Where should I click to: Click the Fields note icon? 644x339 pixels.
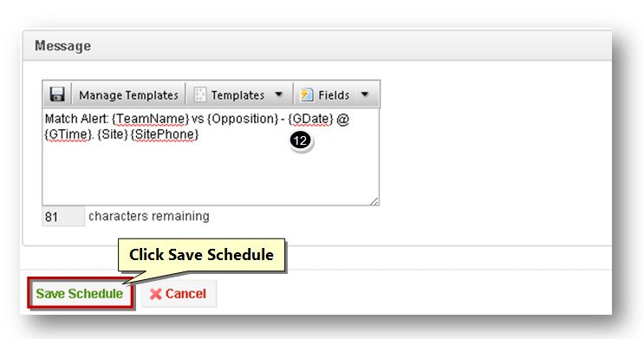coord(306,95)
